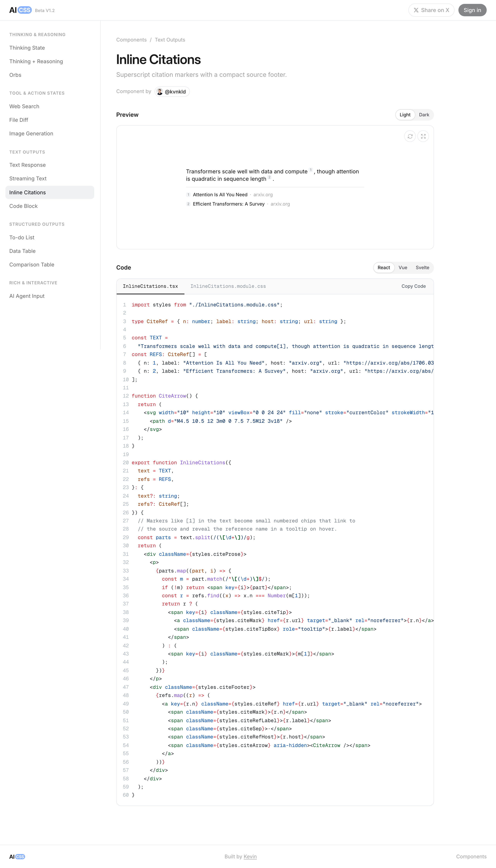The width and height of the screenshot is (496, 868).
Task: Click the Kevin link in footer
Action: point(250,856)
